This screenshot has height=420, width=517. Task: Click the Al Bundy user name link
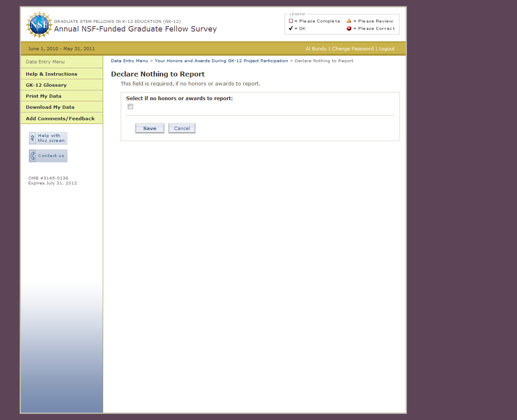[316, 49]
